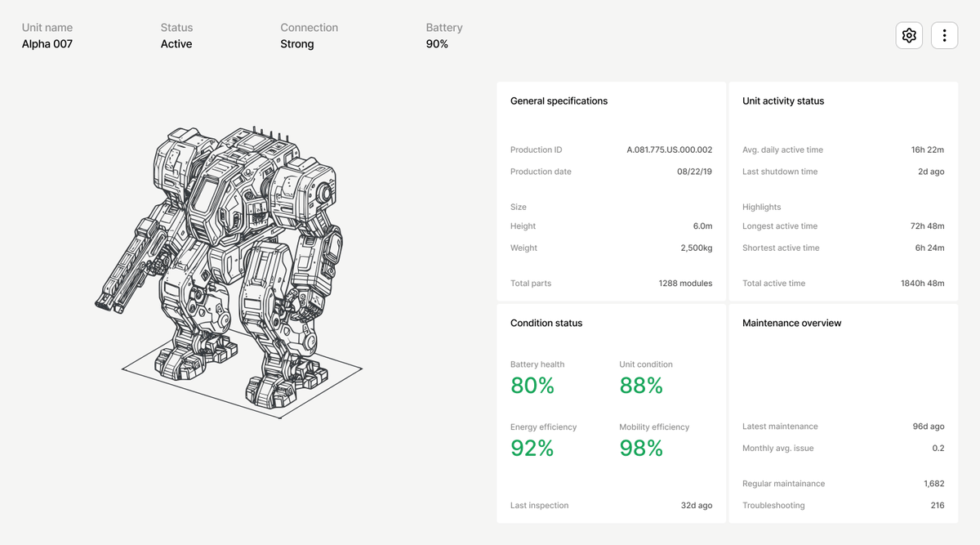
Task: Open settings with the gear icon
Action: tap(909, 35)
